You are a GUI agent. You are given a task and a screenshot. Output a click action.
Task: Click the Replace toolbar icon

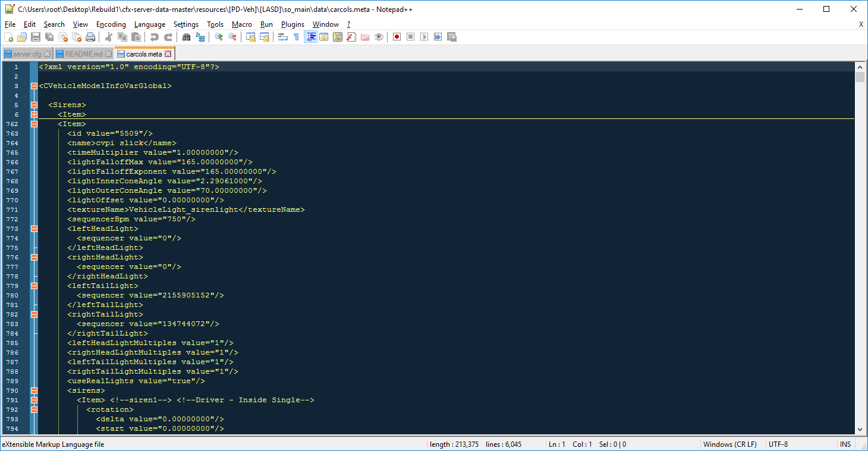tap(200, 37)
